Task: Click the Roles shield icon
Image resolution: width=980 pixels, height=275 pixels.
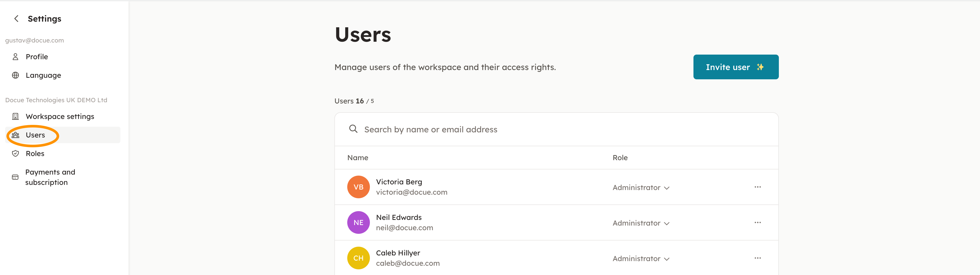Action: pyautogui.click(x=15, y=153)
